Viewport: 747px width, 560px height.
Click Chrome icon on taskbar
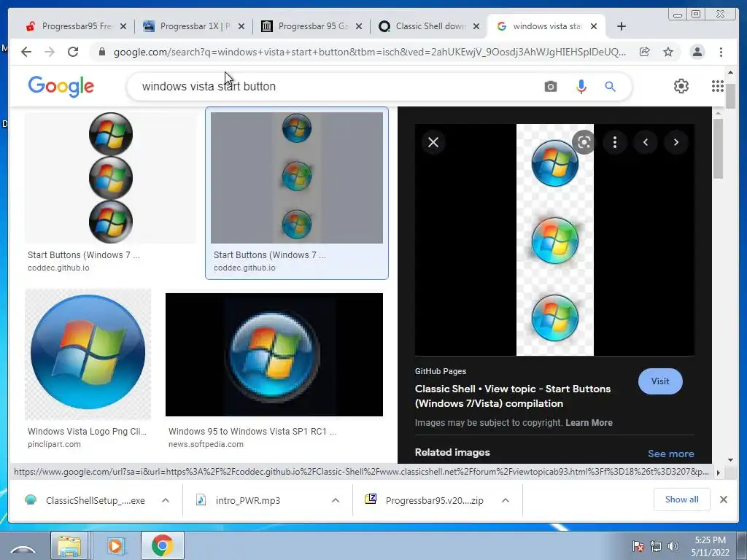(x=163, y=545)
